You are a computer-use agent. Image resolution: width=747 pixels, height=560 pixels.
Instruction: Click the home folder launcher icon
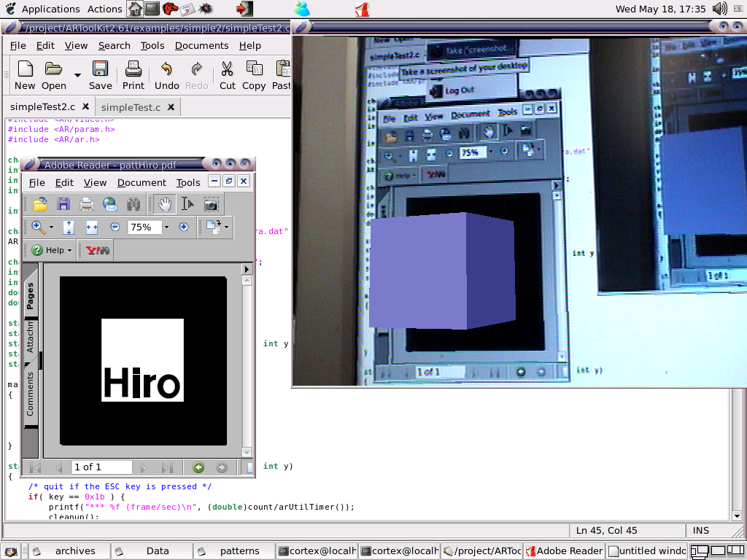136,9
